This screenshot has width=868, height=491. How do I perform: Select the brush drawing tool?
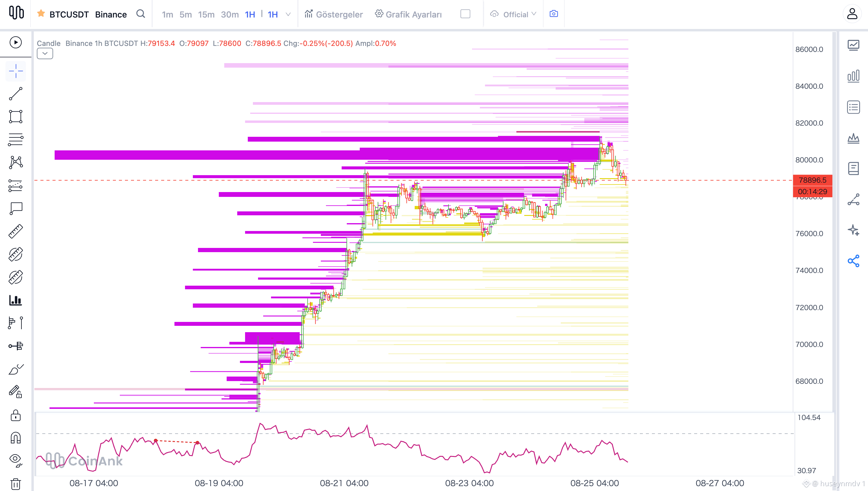coord(16,369)
